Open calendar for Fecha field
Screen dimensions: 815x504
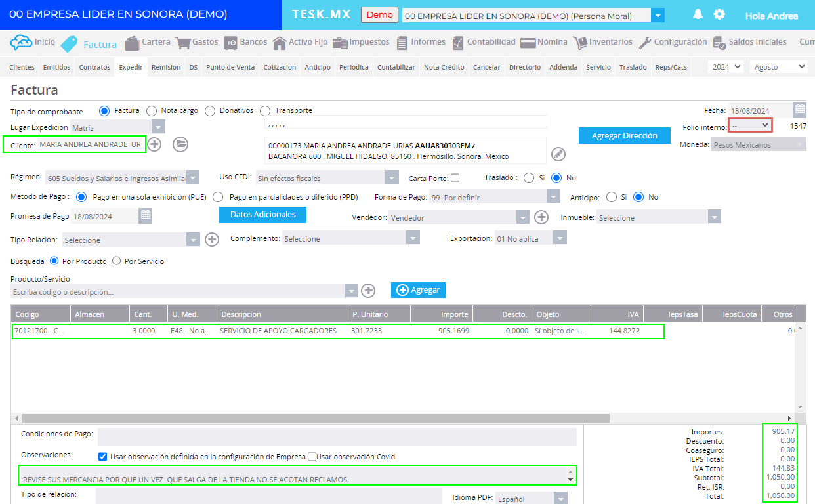click(x=799, y=110)
